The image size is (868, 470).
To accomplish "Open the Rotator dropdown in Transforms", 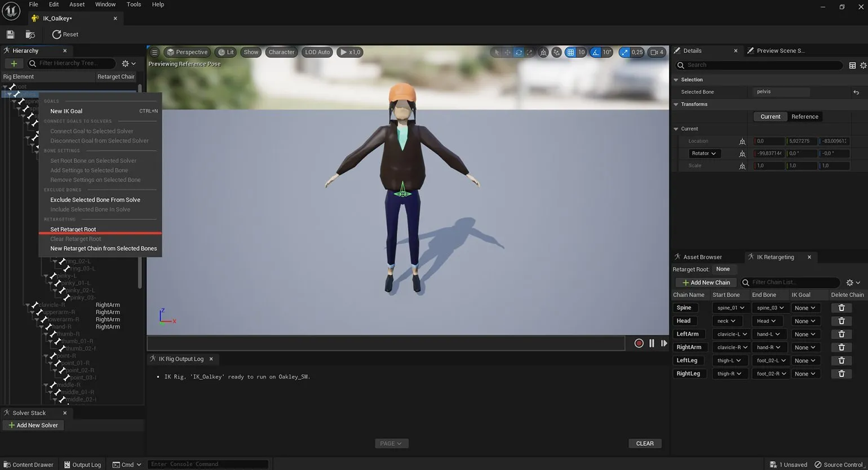I will pos(703,153).
